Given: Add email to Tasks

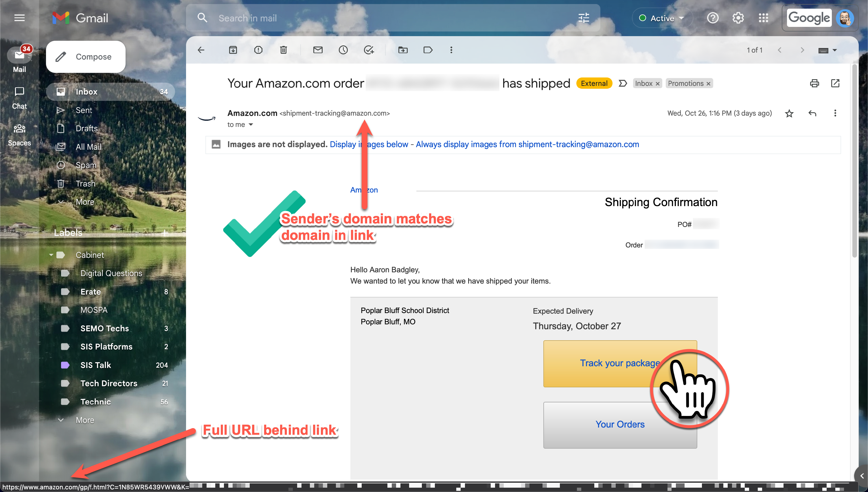Looking at the screenshot, I should 369,50.
